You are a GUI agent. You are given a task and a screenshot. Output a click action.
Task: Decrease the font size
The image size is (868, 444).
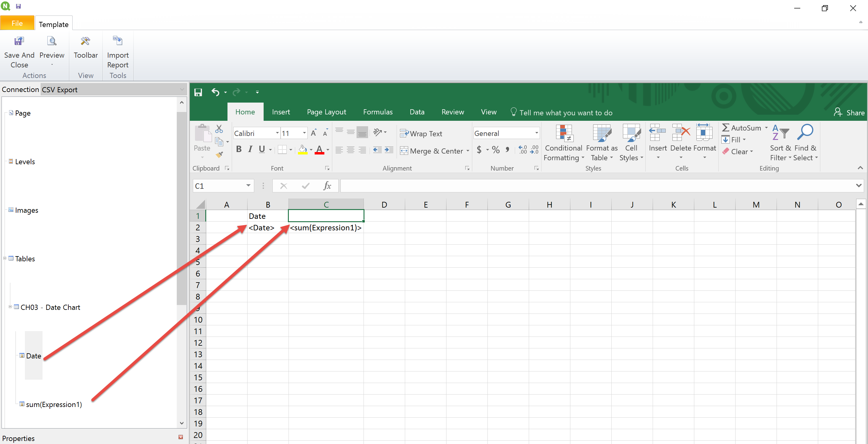[x=325, y=133]
